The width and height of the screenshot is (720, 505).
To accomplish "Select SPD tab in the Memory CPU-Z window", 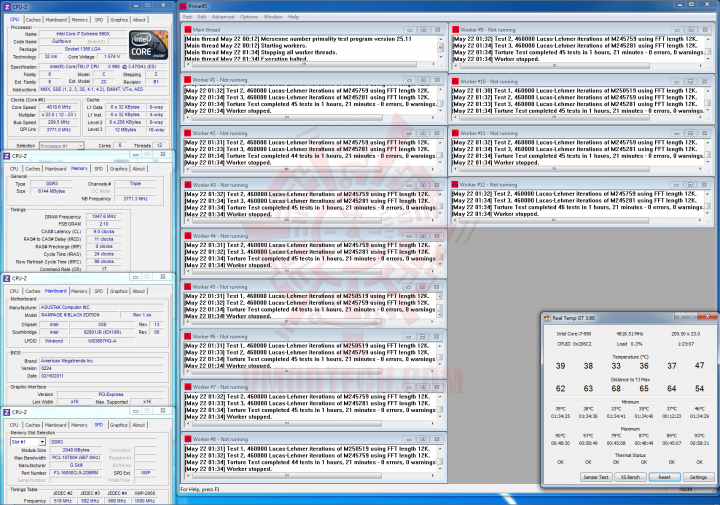I will [x=99, y=169].
